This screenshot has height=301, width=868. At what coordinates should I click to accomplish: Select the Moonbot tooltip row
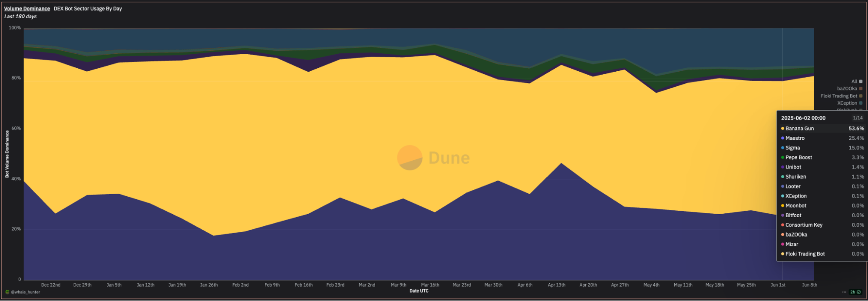pos(822,206)
